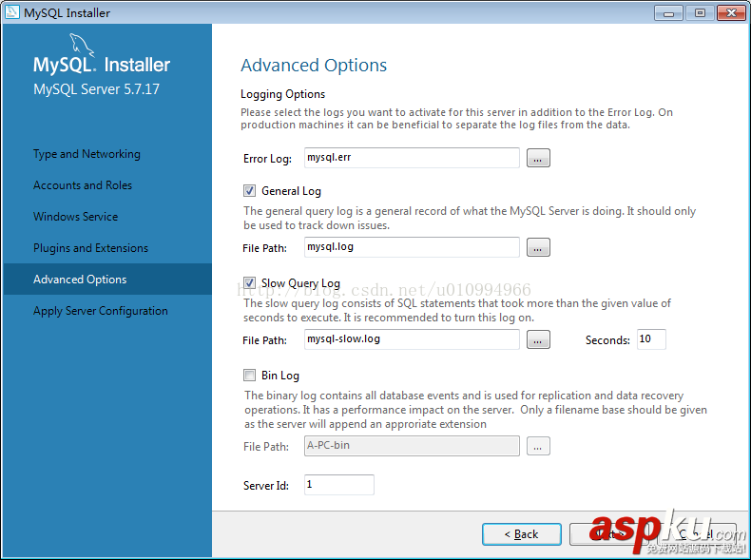This screenshot has width=751, height=560.
Task: Browse for the Slow Query Log file path
Action: 538,339
